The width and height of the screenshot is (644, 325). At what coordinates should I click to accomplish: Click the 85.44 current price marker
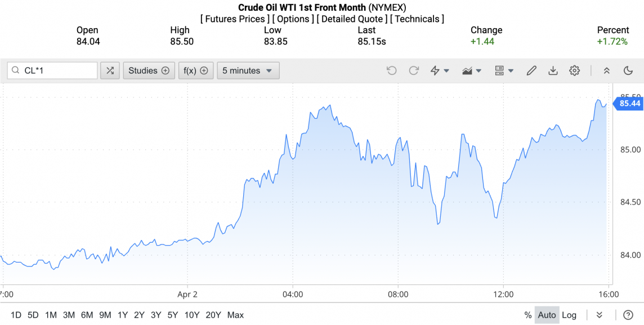[629, 104]
